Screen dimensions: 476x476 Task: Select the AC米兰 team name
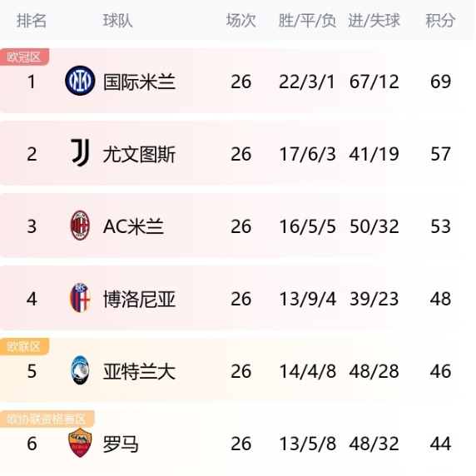pos(134,226)
